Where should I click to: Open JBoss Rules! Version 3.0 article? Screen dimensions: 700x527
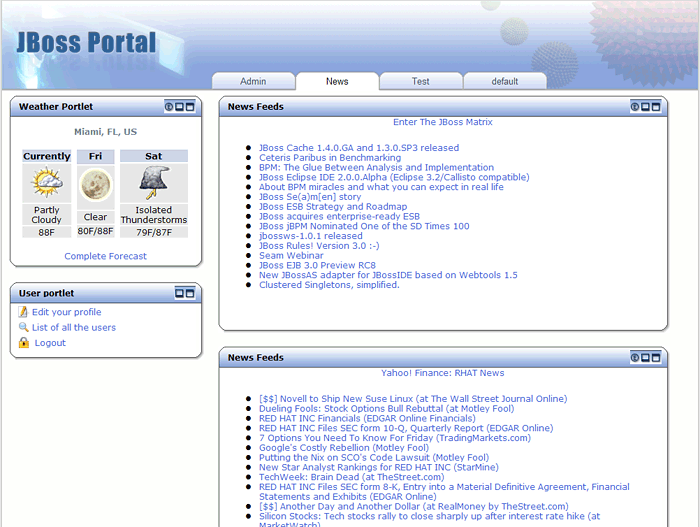pyautogui.click(x=319, y=246)
